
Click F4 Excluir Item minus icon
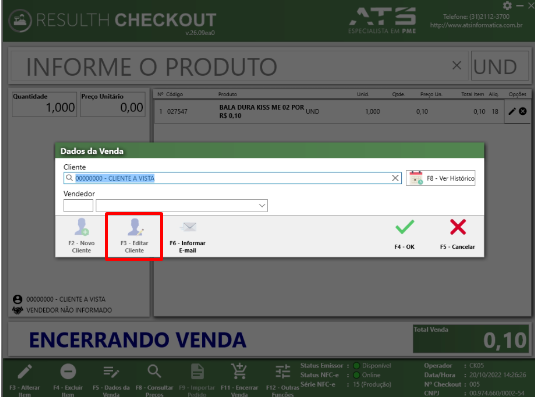click(x=68, y=371)
